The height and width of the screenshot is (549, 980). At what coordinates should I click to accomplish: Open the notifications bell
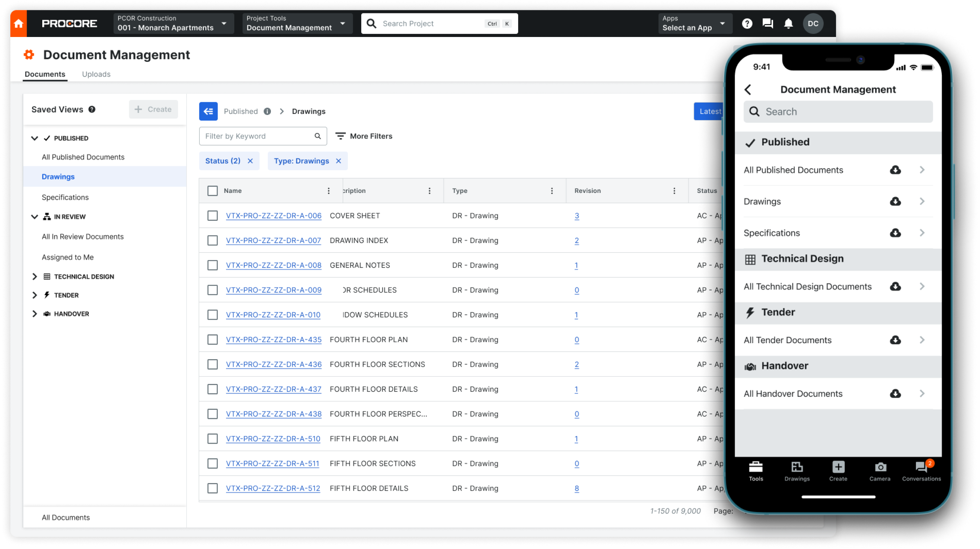[x=788, y=23]
